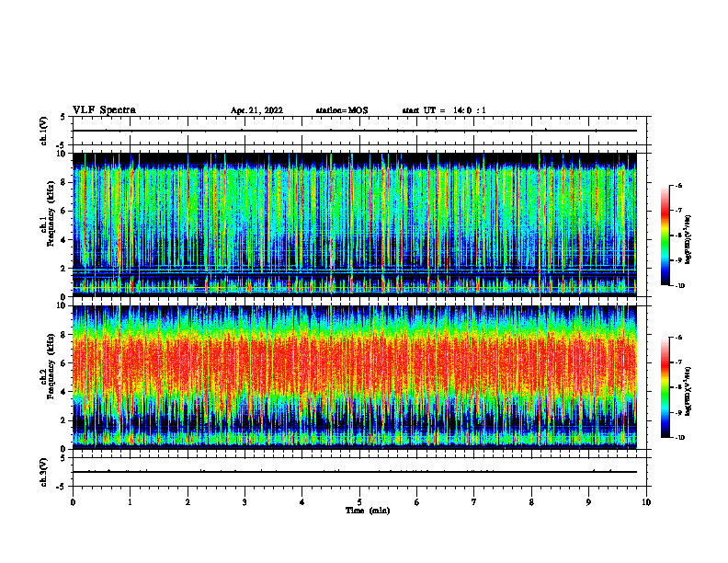The height and width of the screenshot is (563, 728).
Task: Click the "4" kHz tick on ch.2 axis
Action: tap(64, 392)
